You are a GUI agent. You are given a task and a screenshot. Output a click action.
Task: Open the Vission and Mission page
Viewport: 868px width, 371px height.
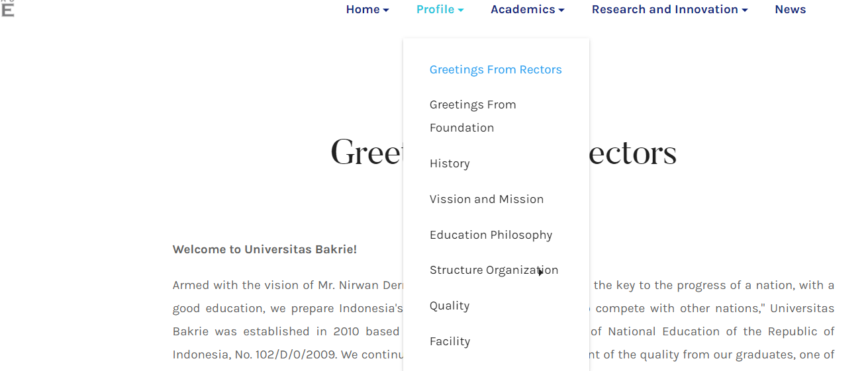(486, 199)
